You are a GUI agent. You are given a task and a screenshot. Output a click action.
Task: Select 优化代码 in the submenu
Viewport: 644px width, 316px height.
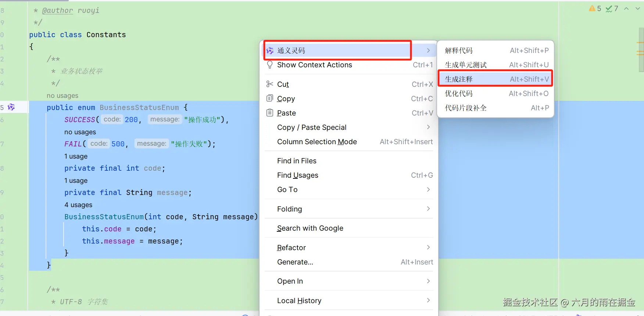496,93
